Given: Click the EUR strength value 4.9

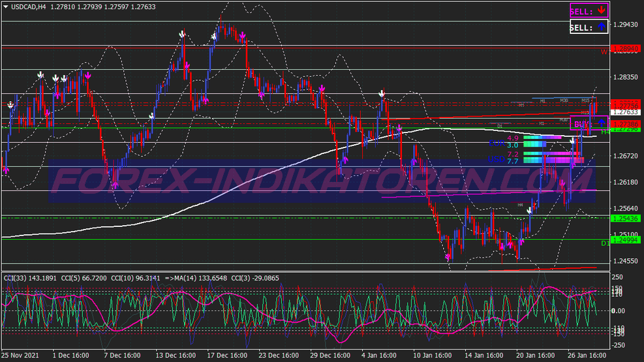Looking at the screenshot, I should click(x=513, y=138).
